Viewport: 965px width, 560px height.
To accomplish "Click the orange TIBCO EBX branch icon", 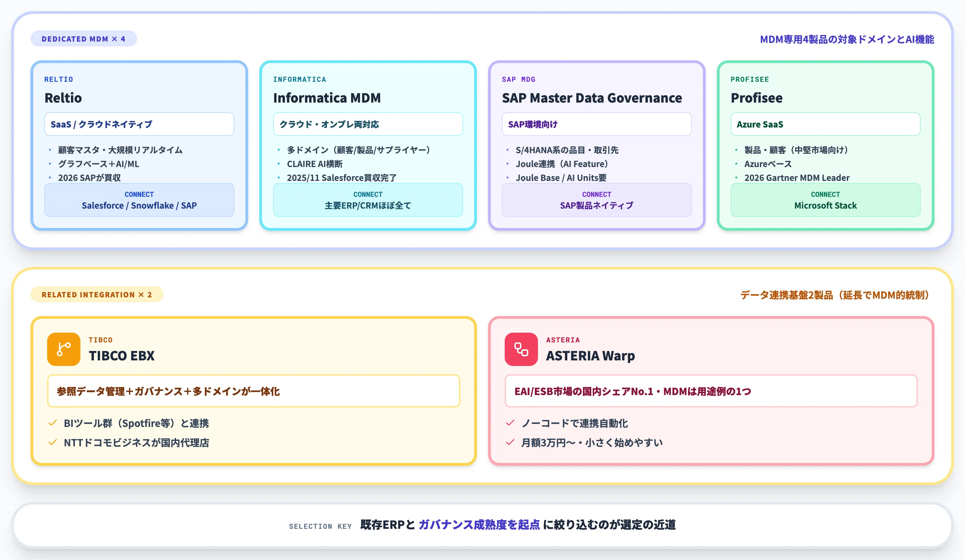I will pos(63,349).
